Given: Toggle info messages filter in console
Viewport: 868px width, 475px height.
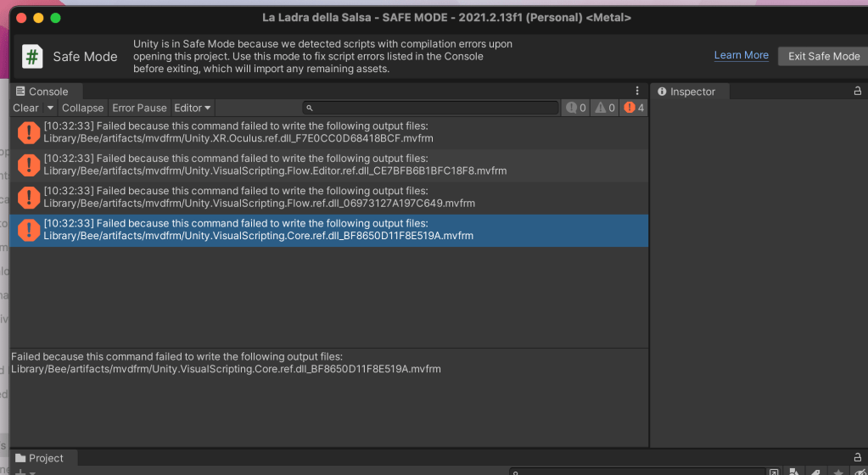Looking at the screenshot, I should point(576,108).
